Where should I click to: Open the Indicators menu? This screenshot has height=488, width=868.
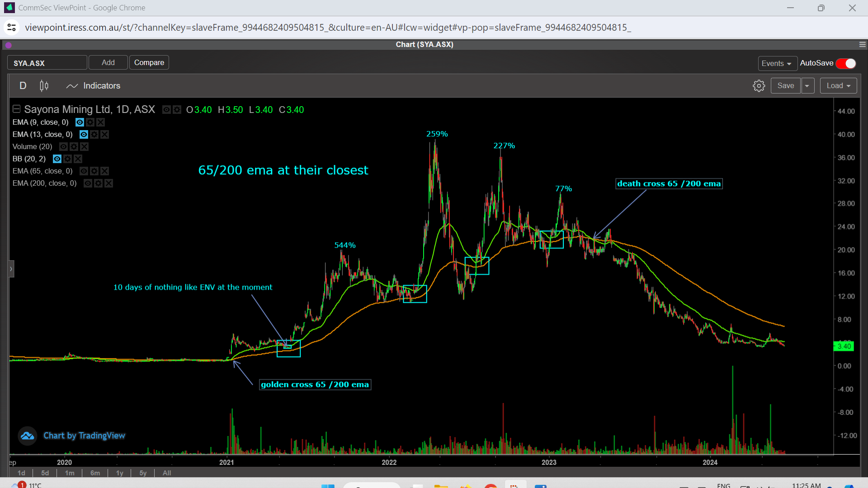(x=93, y=86)
